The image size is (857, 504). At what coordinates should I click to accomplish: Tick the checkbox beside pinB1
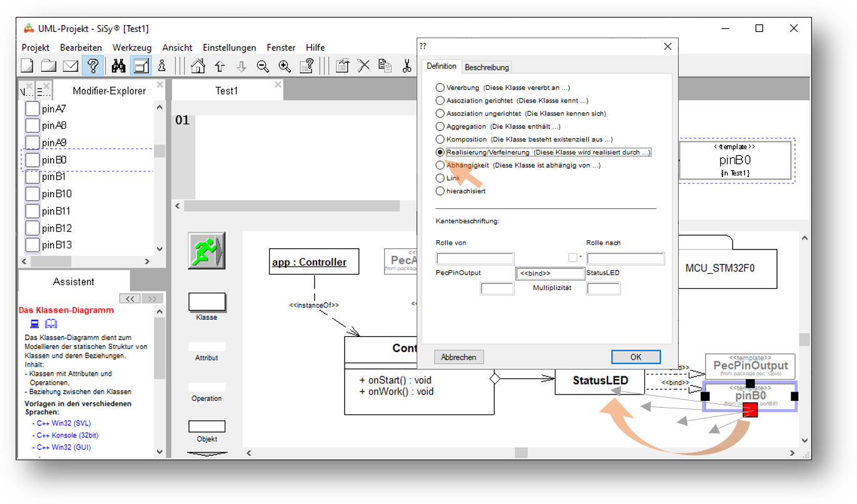click(x=32, y=177)
